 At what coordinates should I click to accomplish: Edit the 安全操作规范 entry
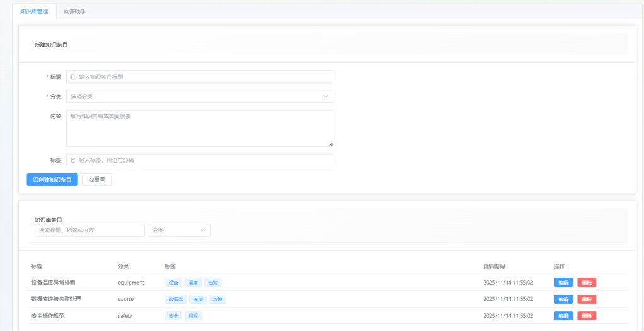[x=563, y=315]
